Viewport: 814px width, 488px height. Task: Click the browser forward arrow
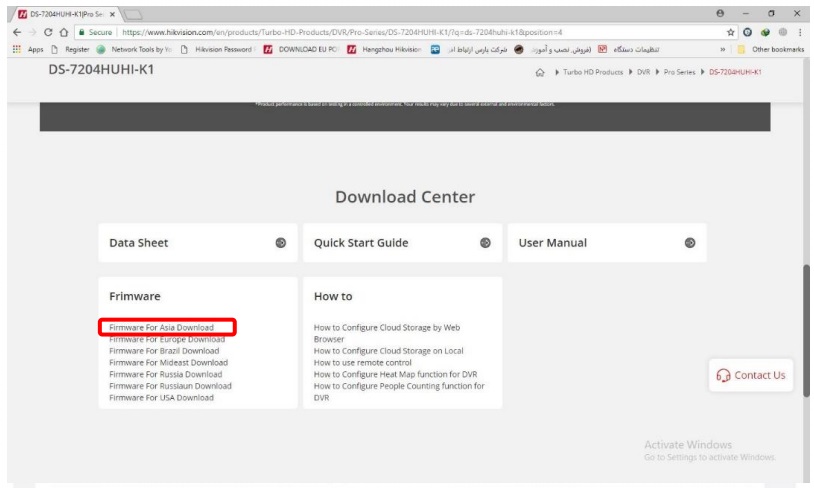(32, 32)
